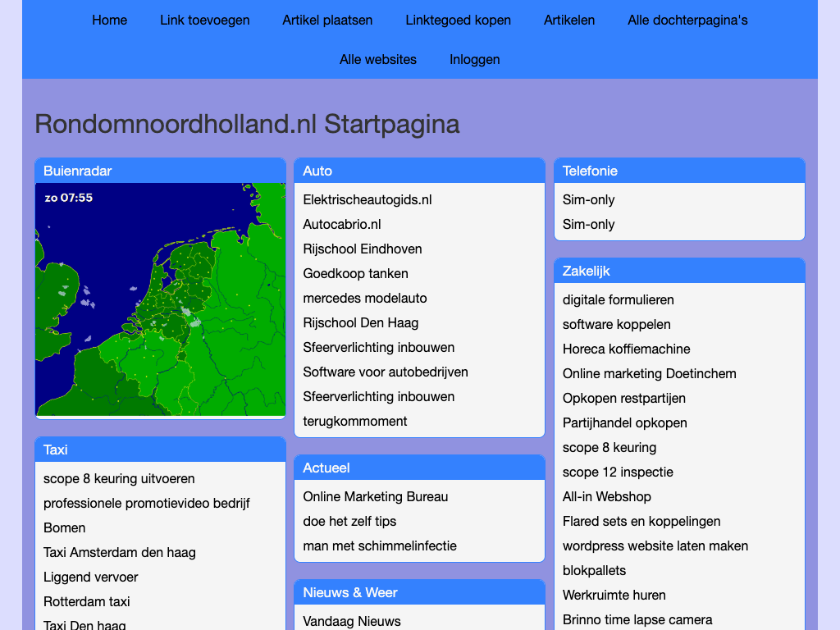This screenshot has width=840, height=630.
Task: Click the Buienradar rain radar map
Action: (160, 299)
